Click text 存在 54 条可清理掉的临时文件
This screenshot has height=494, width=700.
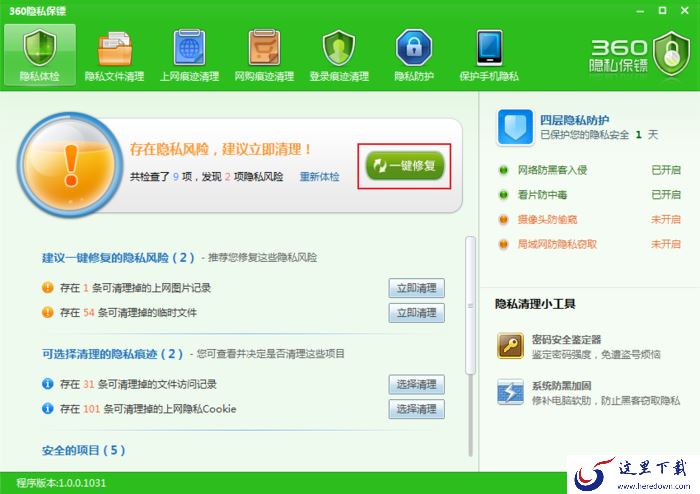tap(128, 312)
